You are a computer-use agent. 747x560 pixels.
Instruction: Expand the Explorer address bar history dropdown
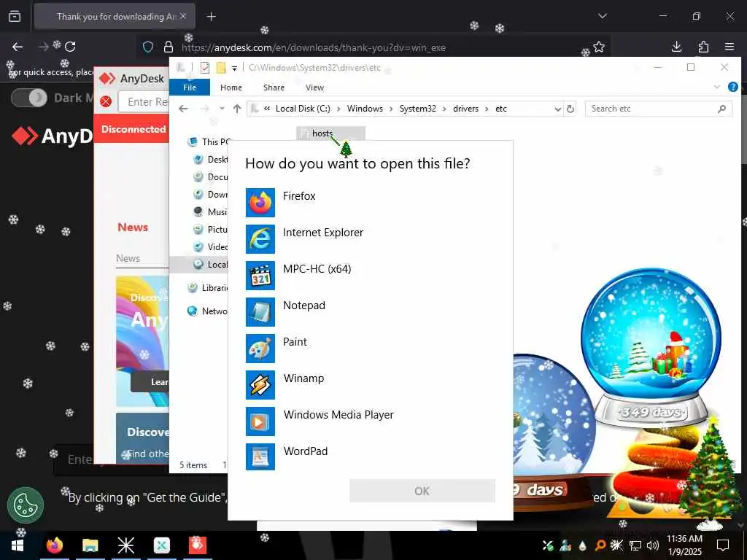(557, 109)
